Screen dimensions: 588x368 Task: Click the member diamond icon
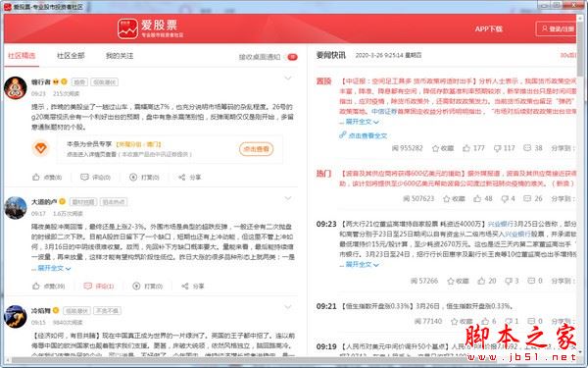coord(40,148)
